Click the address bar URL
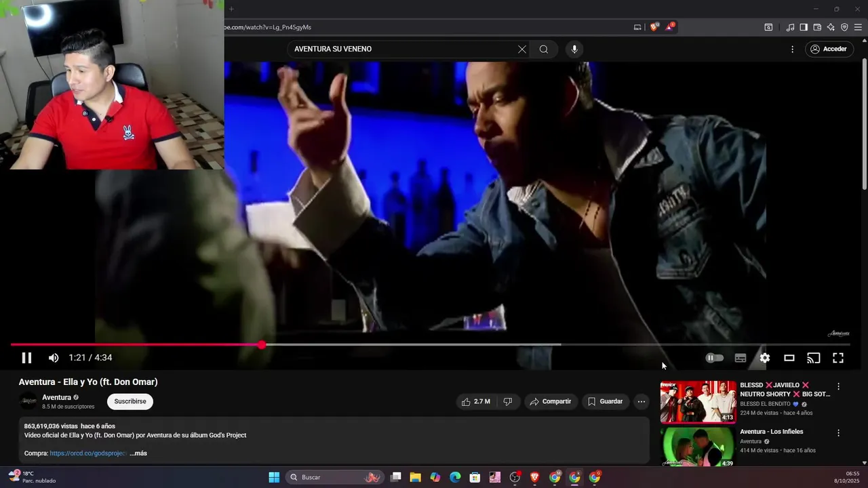This screenshot has width=868, height=488. [267, 27]
